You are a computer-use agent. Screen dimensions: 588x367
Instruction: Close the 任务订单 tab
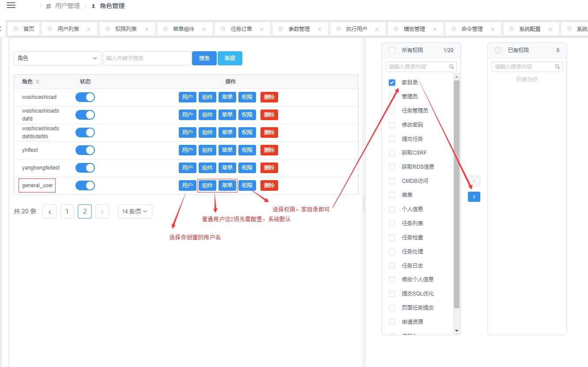[x=262, y=29]
